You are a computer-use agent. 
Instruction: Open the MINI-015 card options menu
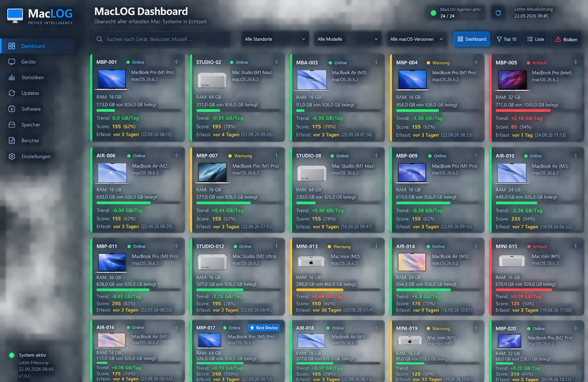click(576, 246)
